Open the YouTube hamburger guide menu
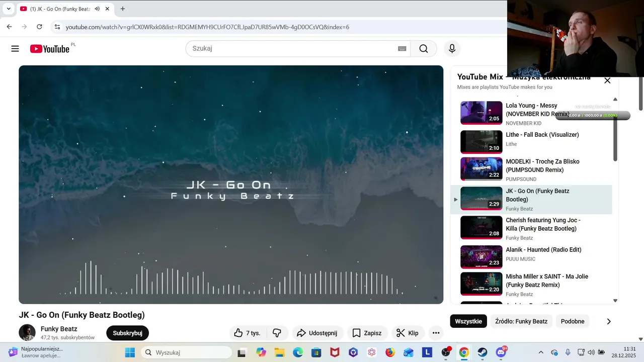 coord(15,49)
